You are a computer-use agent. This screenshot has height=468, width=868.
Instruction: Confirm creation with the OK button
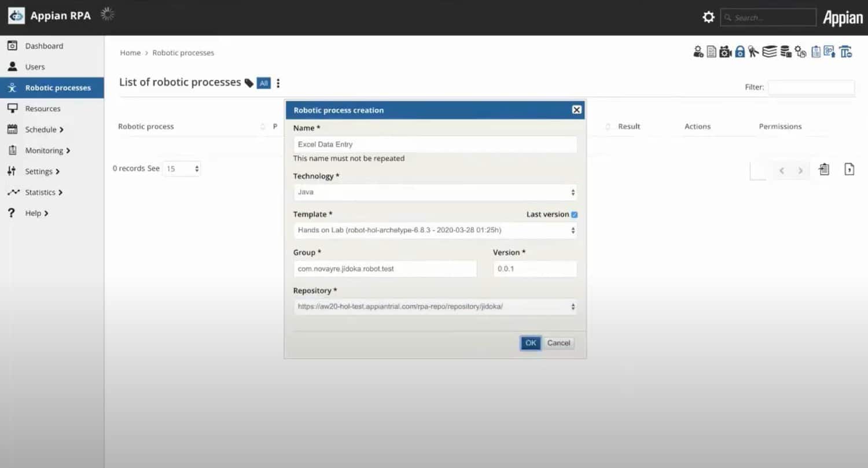(531, 343)
